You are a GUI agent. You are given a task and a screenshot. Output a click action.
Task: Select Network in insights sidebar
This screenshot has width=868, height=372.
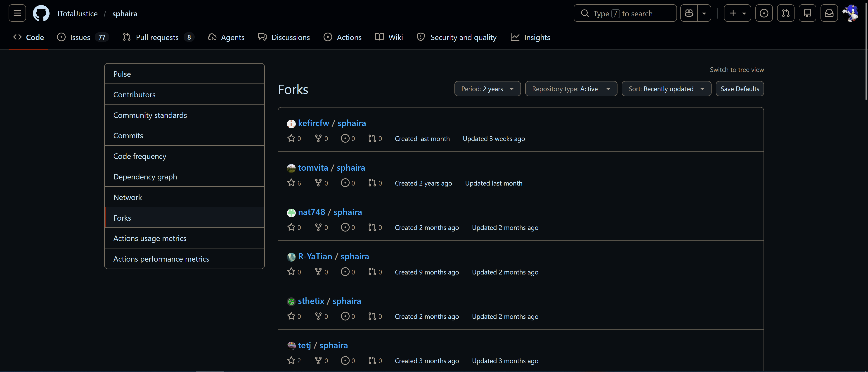tap(184, 197)
